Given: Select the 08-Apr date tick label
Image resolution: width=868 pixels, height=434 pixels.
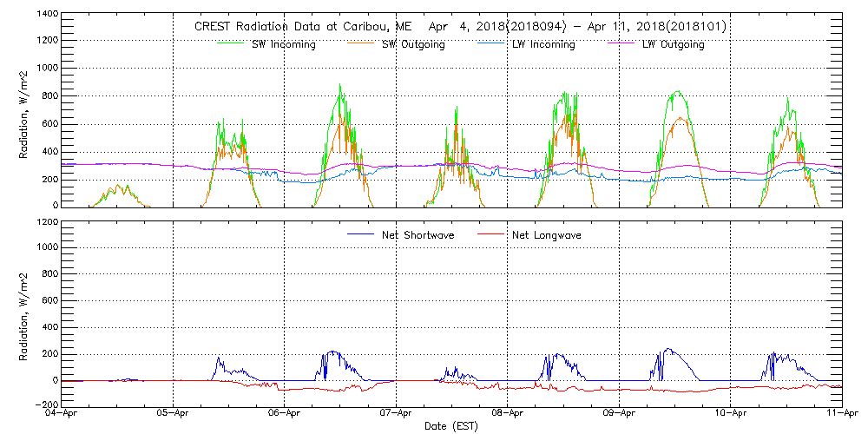Looking at the screenshot, I should [x=508, y=415].
